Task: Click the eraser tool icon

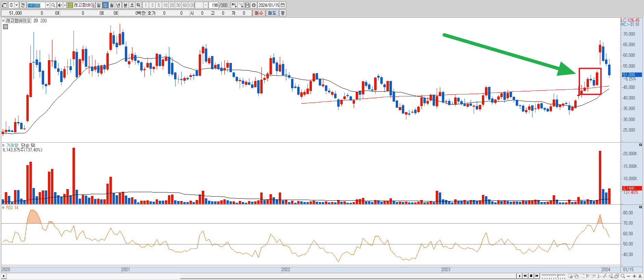Action: click(x=611, y=276)
